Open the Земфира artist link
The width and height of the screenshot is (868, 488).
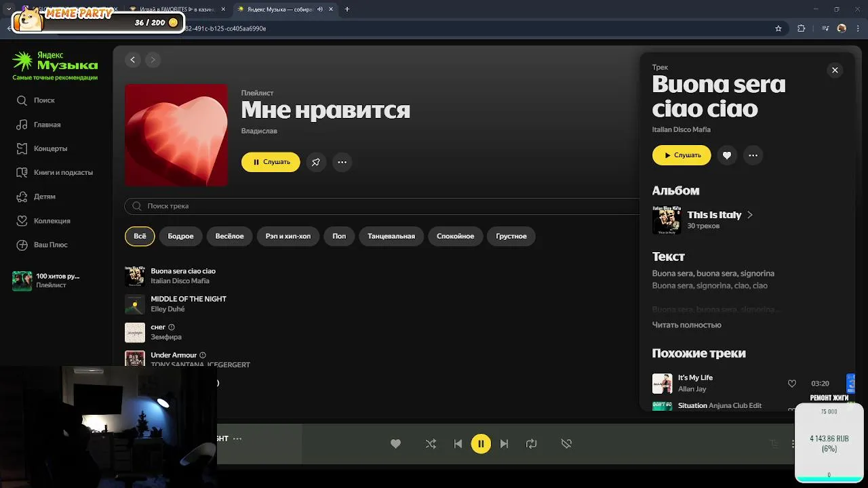coord(166,337)
